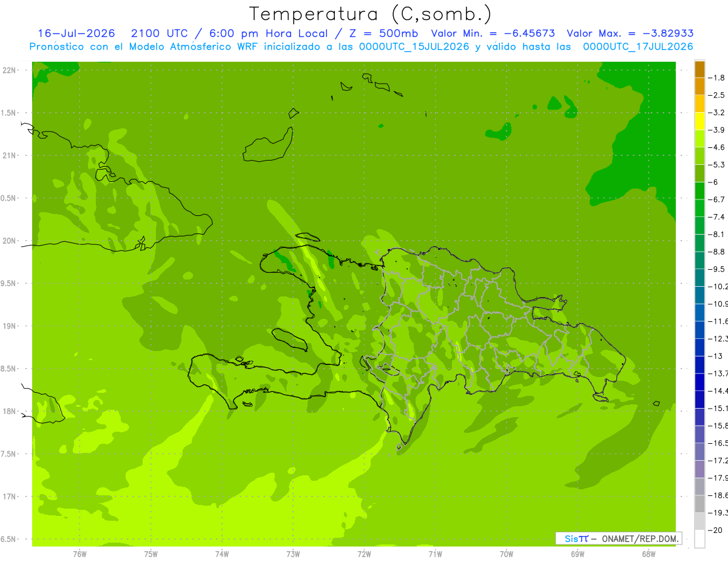The height and width of the screenshot is (562, 728).
Task: Click the "-7.4" color scale value
Action: 716,217
